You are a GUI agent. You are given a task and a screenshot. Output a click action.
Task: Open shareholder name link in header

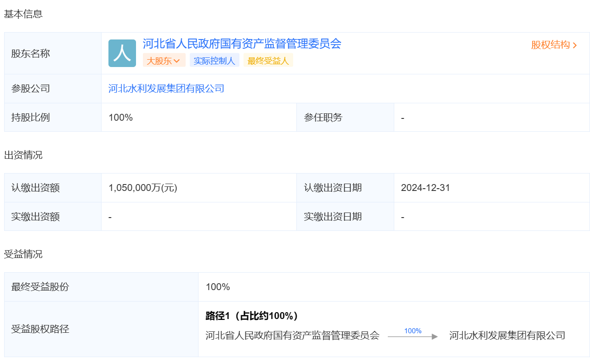click(242, 44)
